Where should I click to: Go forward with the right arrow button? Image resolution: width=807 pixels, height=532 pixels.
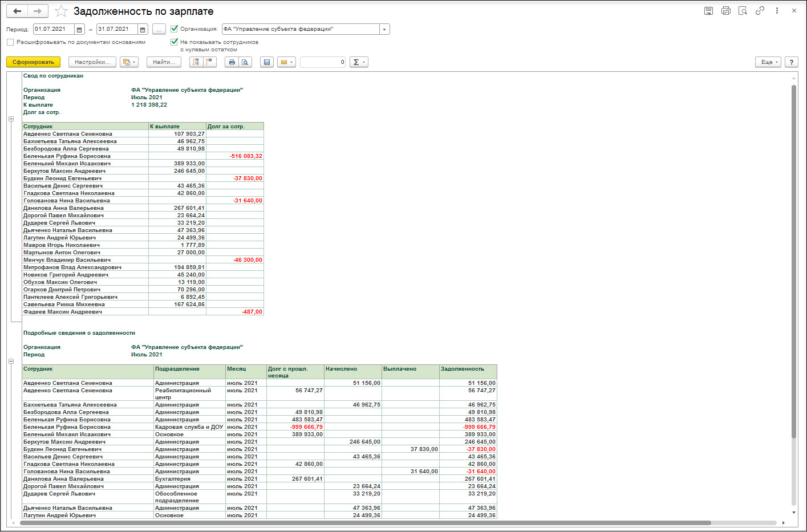point(38,11)
